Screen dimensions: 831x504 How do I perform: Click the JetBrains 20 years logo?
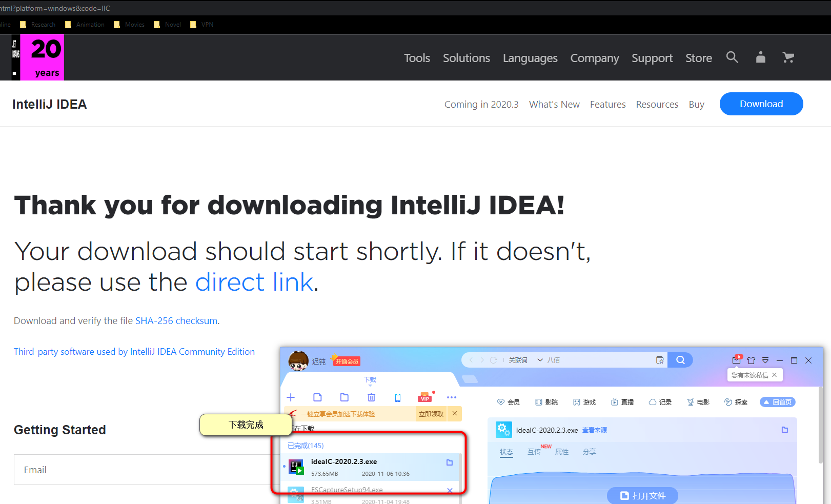38,57
